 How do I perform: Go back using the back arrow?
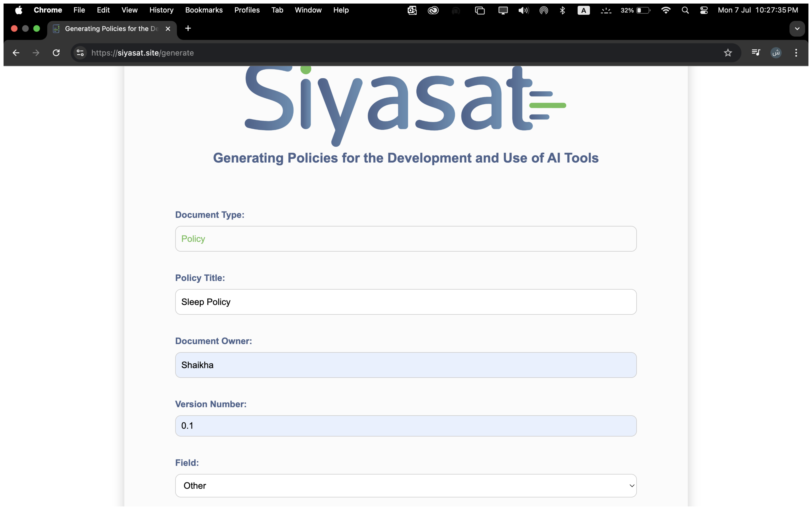pyautogui.click(x=16, y=53)
